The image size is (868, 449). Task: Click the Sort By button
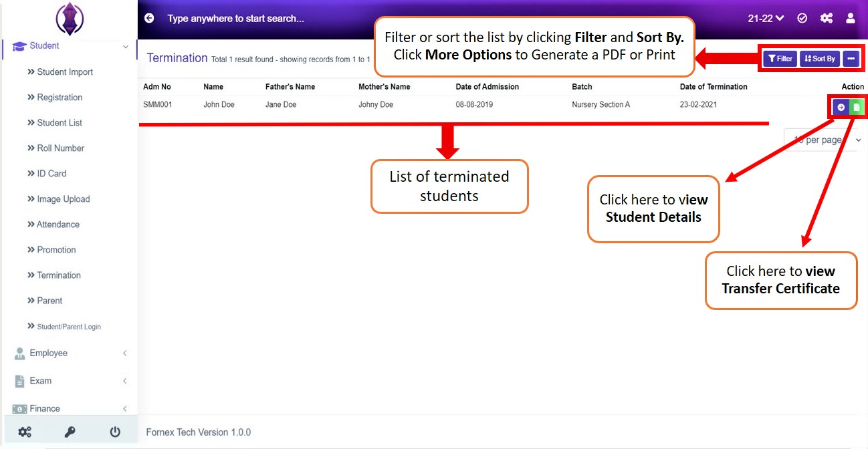click(x=820, y=59)
